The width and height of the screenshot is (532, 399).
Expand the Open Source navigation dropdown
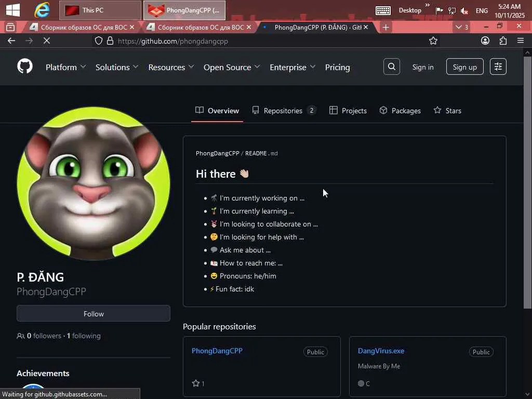(232, 67)
